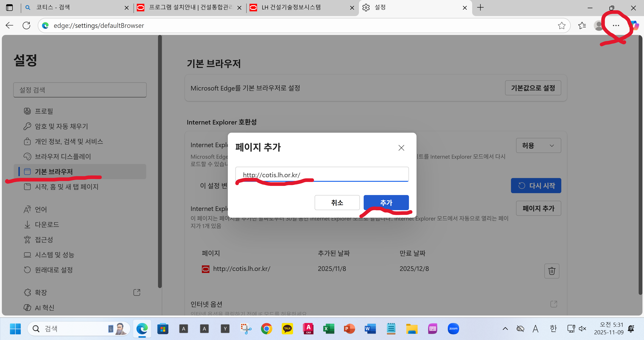This screenshot has width=644, height=340.
Task: Close the 페이지 추가 dialog with X
Action: coord(401,148)
